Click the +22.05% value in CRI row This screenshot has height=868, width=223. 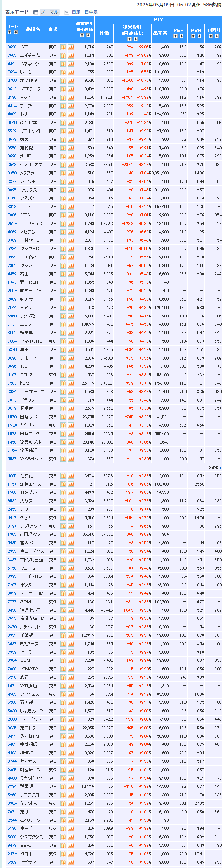[x=143, y=47]
